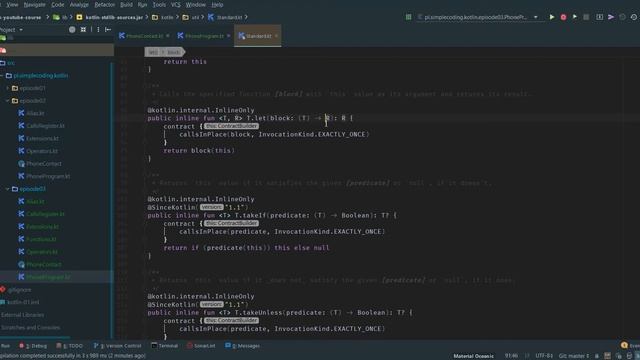This screenshot has width=640, height=360.
Task: Select src folder in project tree
Action: (7, 63)
